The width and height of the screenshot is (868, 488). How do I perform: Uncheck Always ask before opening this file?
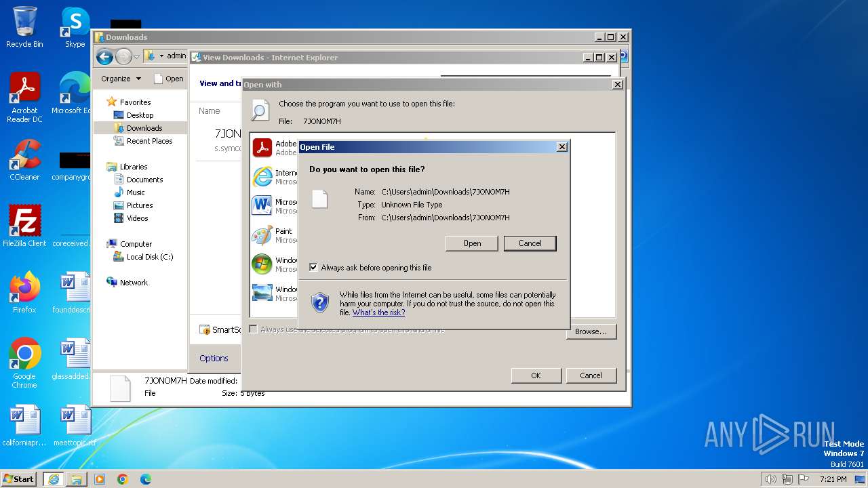click(313, 268)
